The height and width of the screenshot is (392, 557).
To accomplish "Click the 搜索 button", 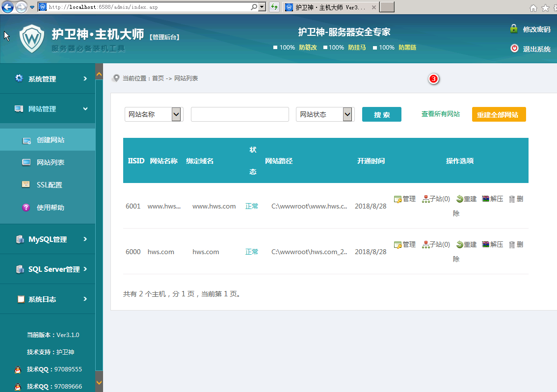I will [x=381, y=114].
